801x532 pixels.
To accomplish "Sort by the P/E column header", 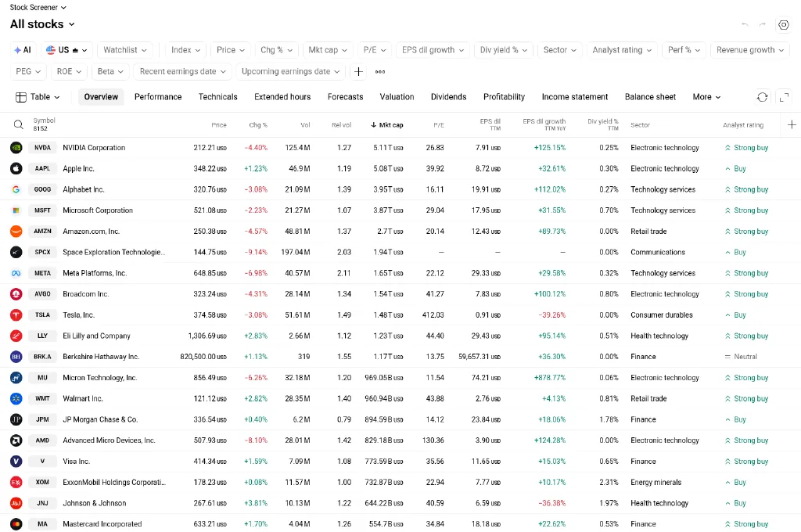I will 439,125.
